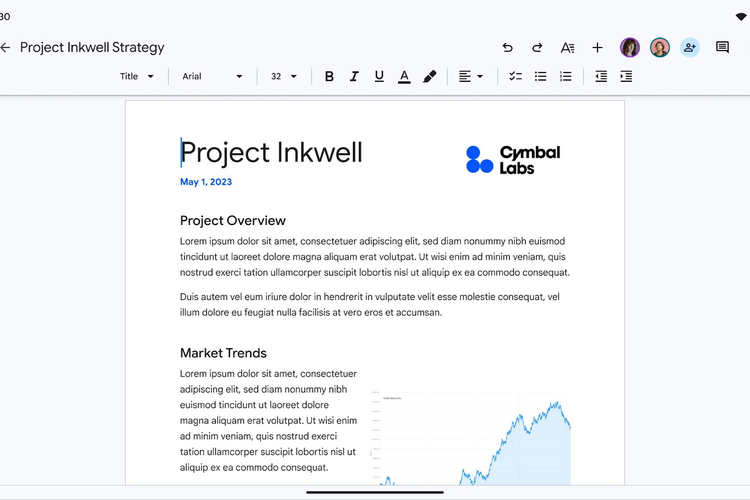The height and width of the screenshot is (500, 750).
Task: Open the comments panel icon
Action: pyautogui.click(x=722, y=47)
